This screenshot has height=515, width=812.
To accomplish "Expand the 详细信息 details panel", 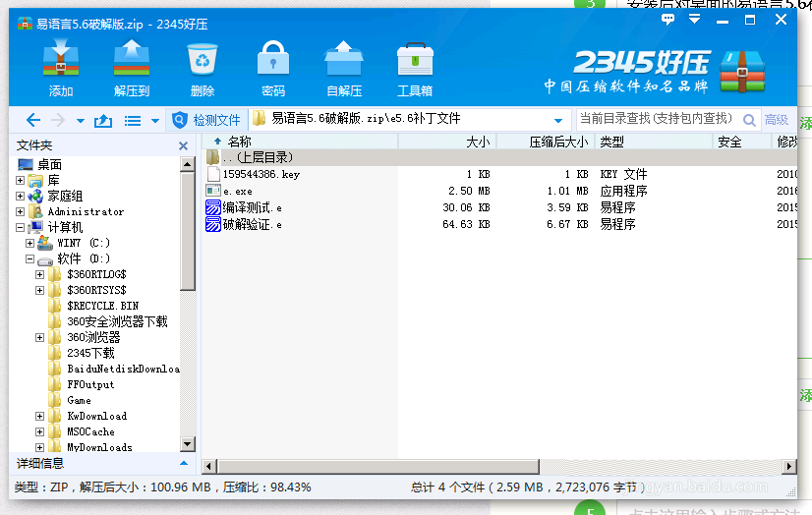I will pos(184,463).
